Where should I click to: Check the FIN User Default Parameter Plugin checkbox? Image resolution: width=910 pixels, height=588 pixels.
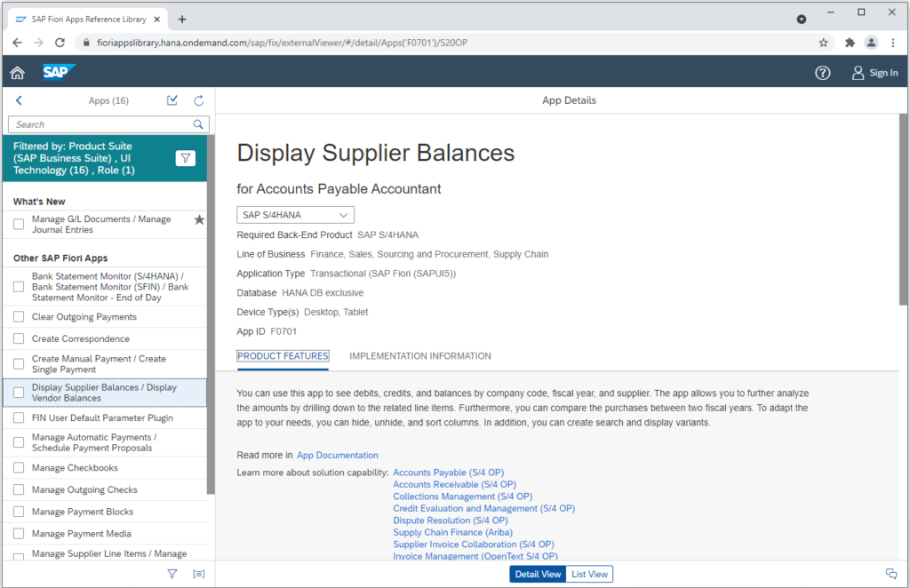click(19, 417)
